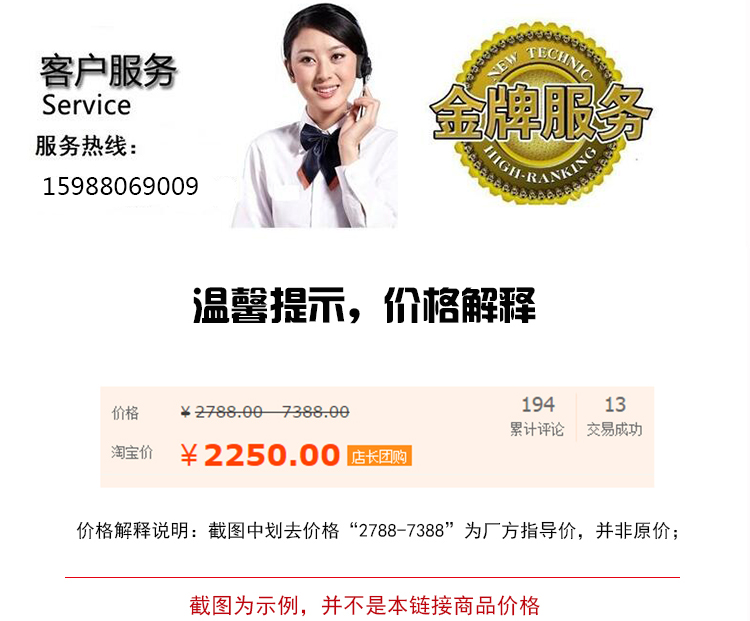The height and width of the screenshot is (621, 750).
Task: Click the Service text label
Action: pyautogui.click(x=86, y=105)
